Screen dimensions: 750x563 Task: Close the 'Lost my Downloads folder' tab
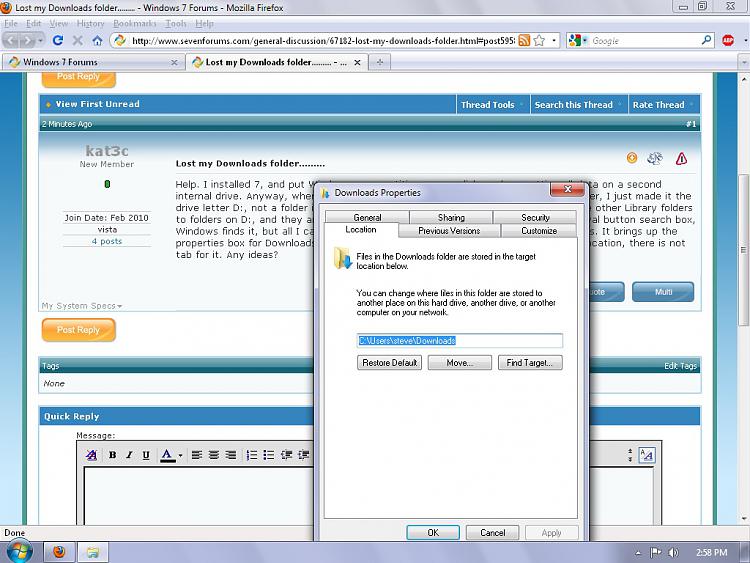click(x=357, y=62)
